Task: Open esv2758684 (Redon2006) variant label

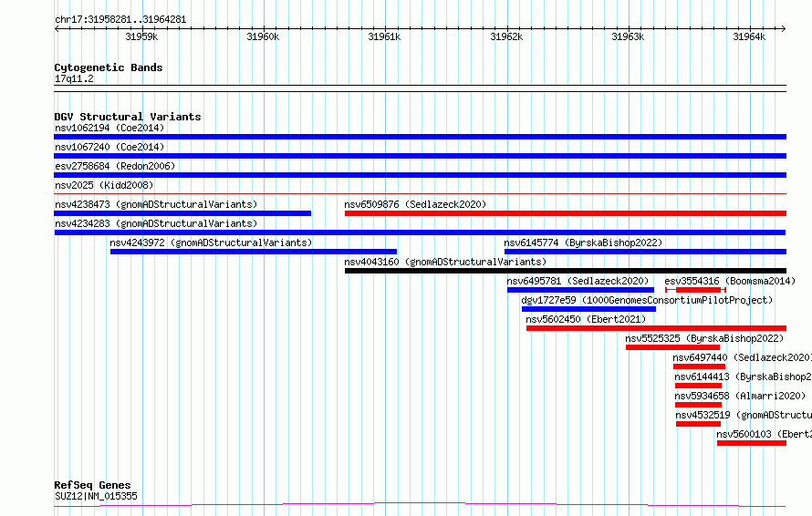Action: coord(115,166)
